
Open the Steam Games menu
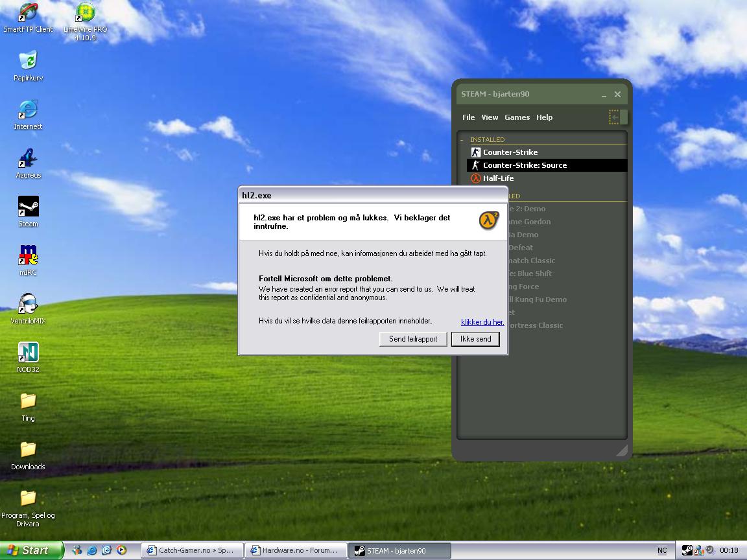517,117
